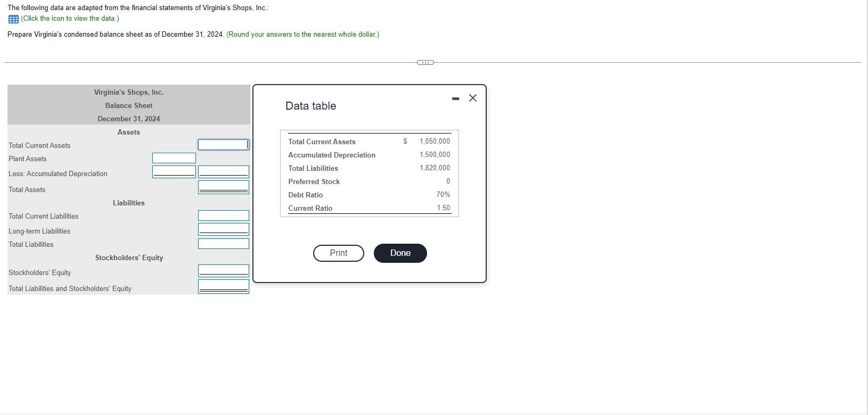Click the Print button
Image resolution: width=868 pixels, height=415 pixels.
(339, 253)
